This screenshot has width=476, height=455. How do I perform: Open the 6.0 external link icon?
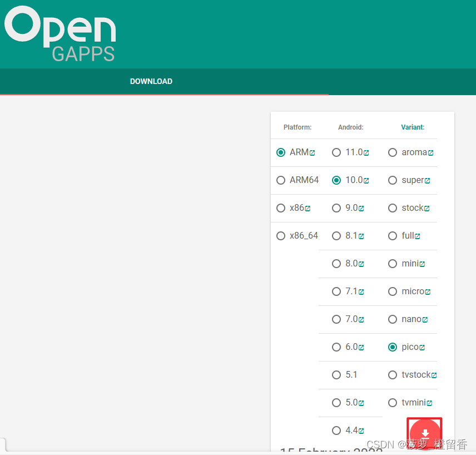(361, 348)
